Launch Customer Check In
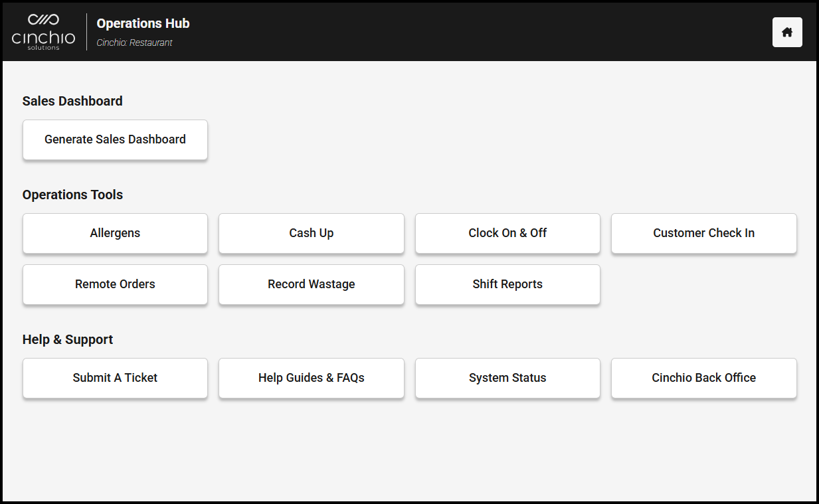This screenshot has height=504, width=819. (703, 233)
